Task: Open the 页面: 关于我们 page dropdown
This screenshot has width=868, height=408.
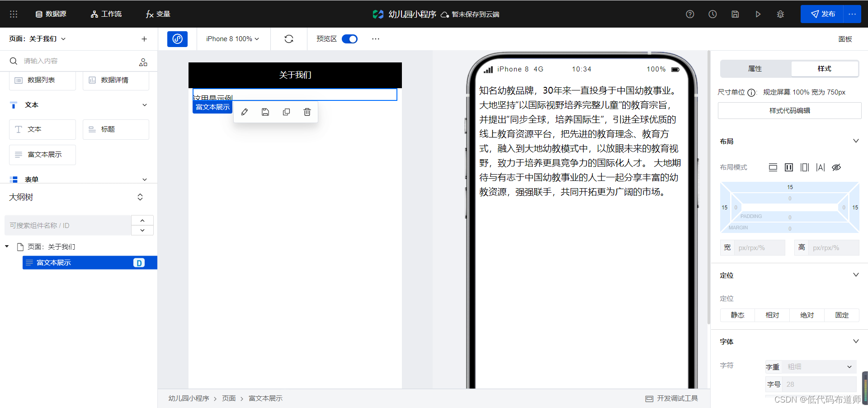Action: [38, 39]
